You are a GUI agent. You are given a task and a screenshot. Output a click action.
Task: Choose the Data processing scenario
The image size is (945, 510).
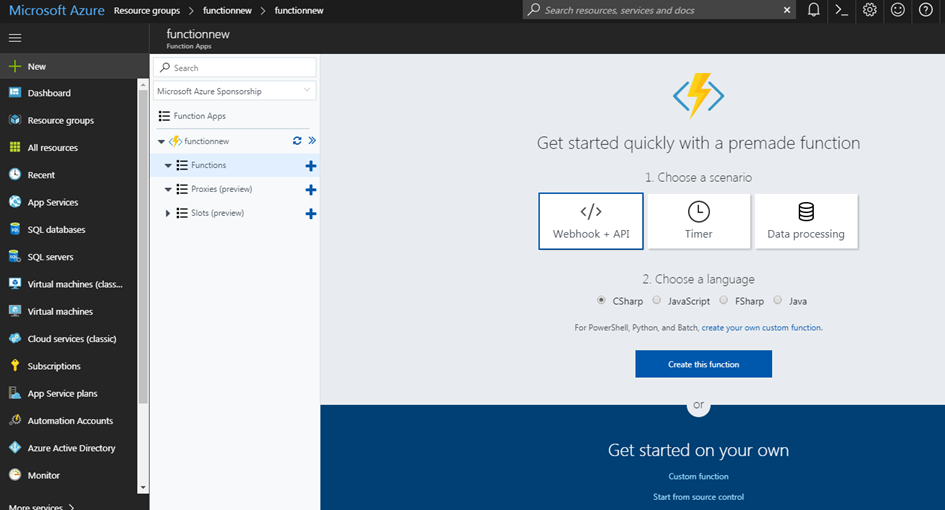[806, 221]
